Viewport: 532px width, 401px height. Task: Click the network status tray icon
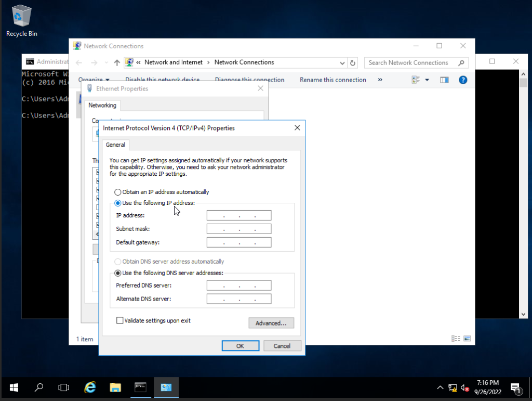coord(453,388)
